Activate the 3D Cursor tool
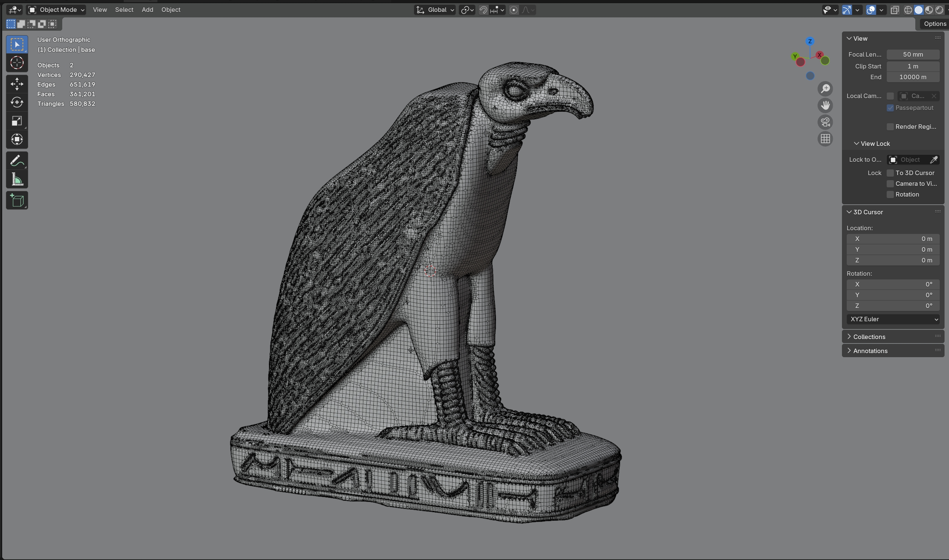 coord(17,63)
